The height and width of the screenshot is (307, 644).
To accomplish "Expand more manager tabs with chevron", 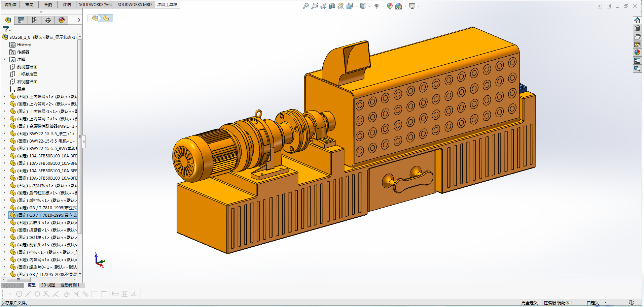I will (79, 20).
